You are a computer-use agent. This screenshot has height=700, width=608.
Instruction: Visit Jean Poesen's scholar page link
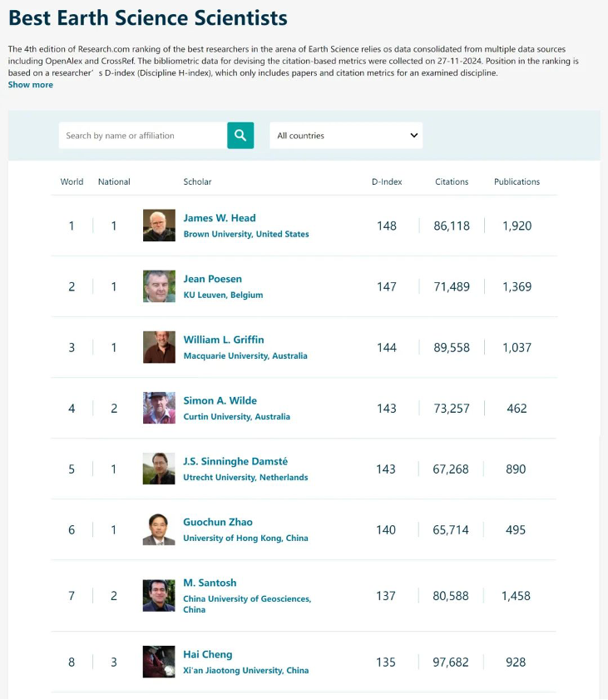tap(213, 279)
